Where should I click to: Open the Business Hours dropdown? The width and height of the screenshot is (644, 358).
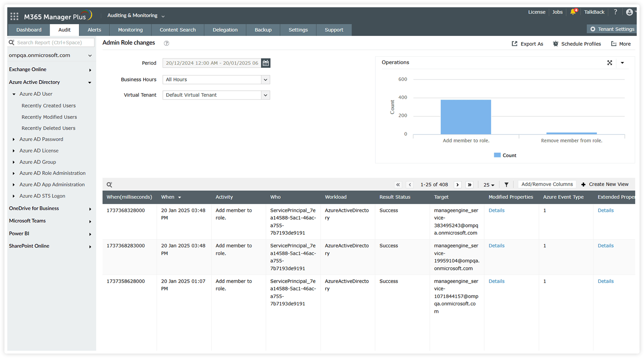(x=265, y=80)
